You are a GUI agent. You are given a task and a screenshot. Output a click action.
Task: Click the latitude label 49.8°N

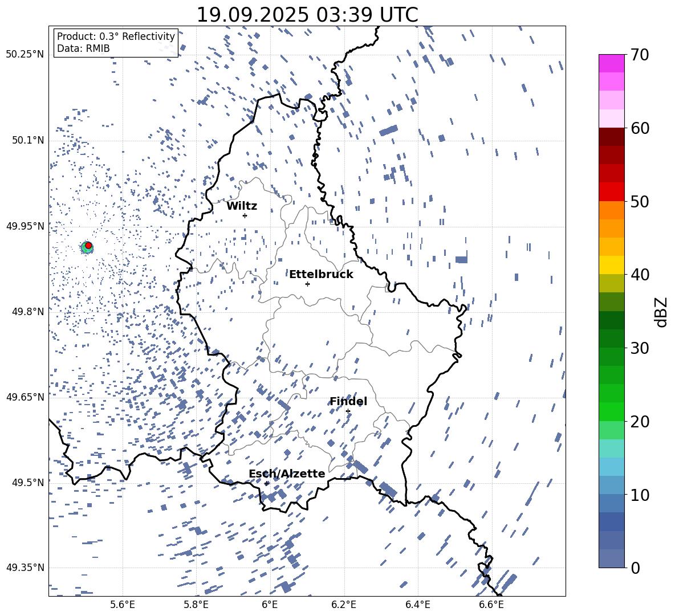pos(27,311)
